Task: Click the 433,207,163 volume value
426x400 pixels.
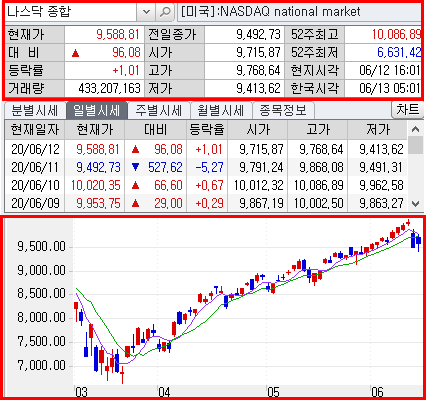Action: pos(109,89)
